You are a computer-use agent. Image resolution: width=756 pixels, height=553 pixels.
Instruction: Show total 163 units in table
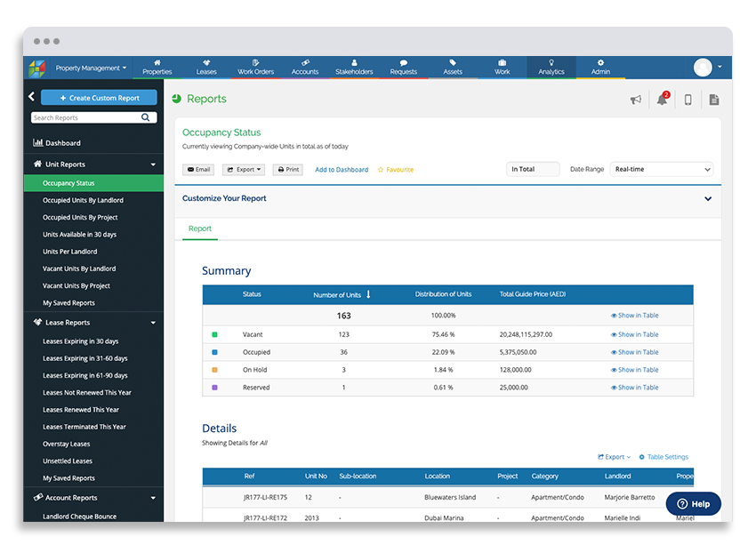pyautogui.click(x=634, y=316)
